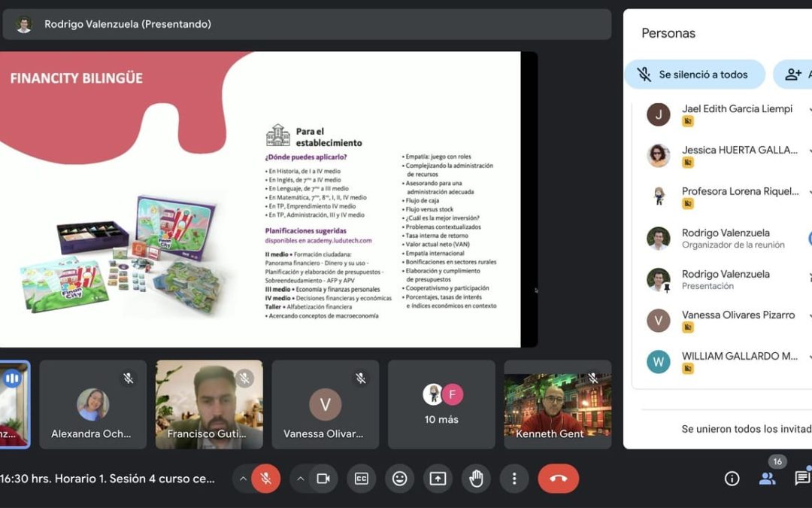Click the Finan City board game image on slide

point(124,254)
